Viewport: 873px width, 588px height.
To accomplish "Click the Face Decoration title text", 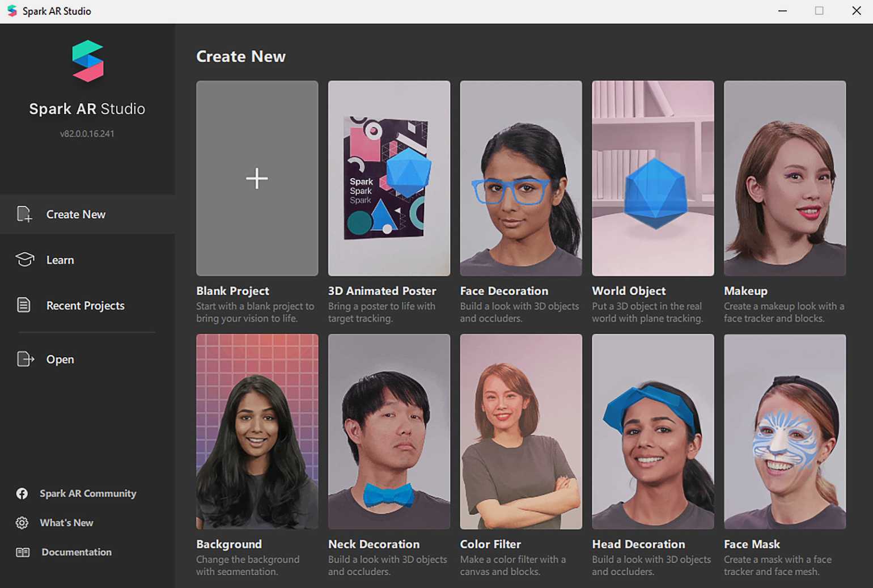I will point(504,291).
